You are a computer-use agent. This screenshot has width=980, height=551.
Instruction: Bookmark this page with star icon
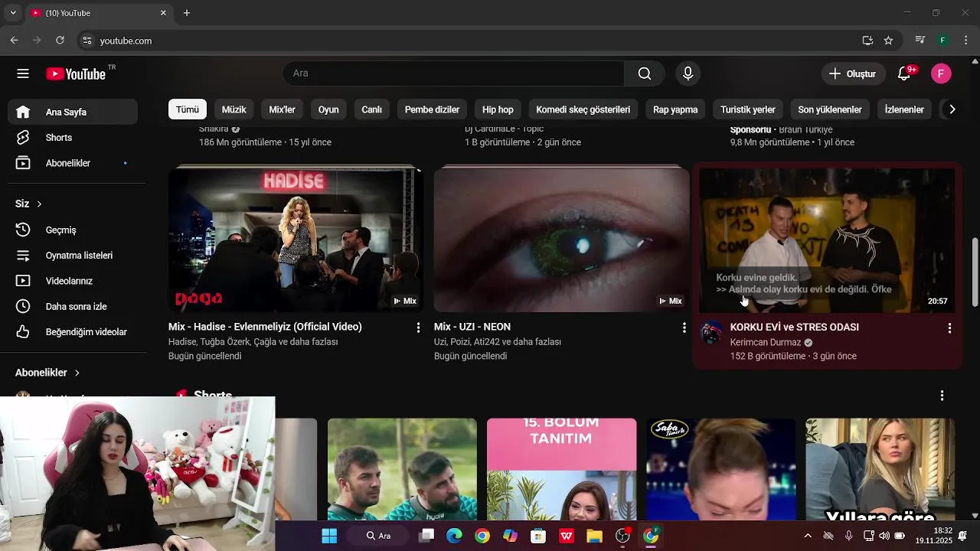(x=888, y=41)
